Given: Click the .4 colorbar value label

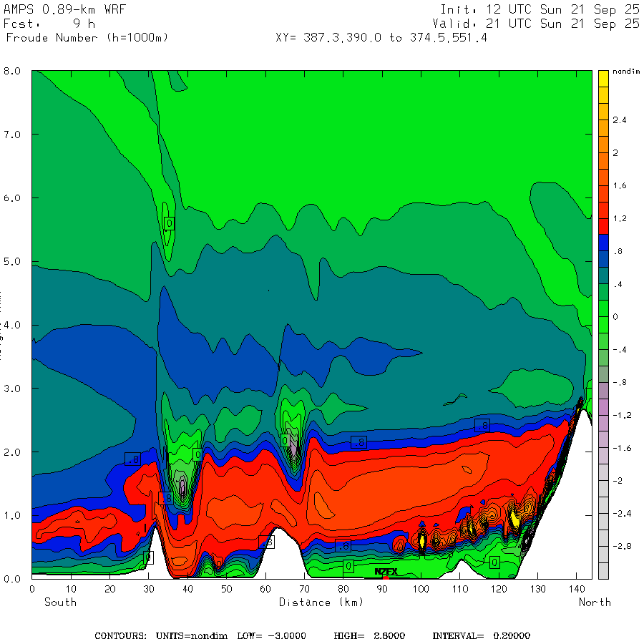Looking at the screenshot, I should tap(618, 284).
